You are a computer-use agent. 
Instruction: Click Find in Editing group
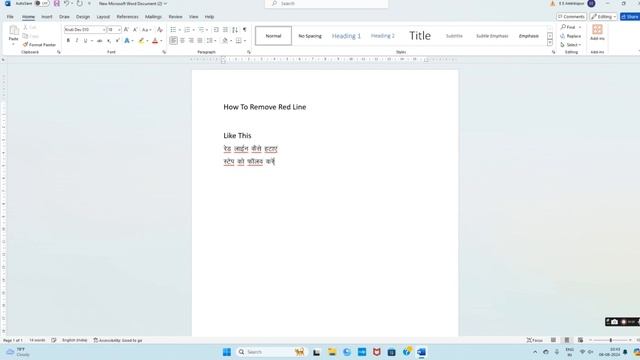click(x=568, y=27)
